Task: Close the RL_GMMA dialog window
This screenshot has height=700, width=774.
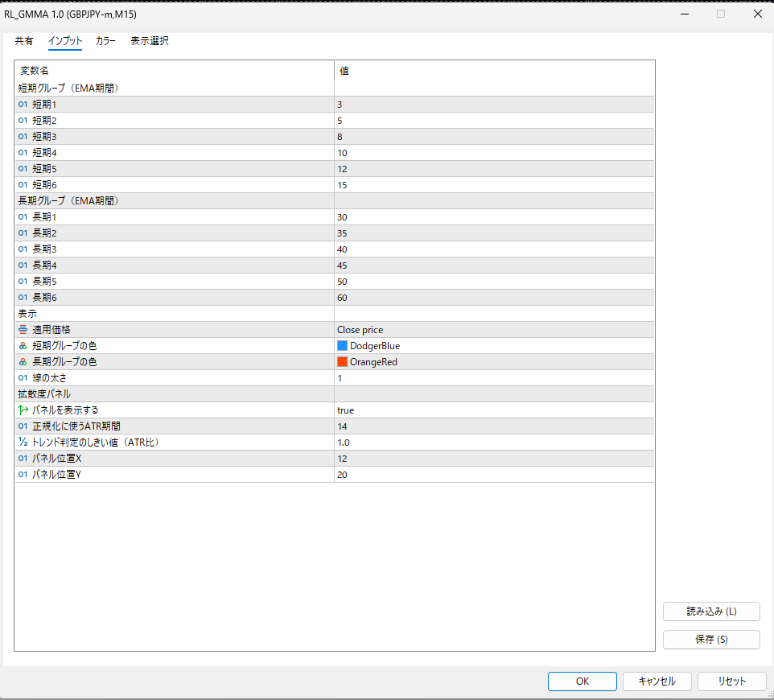Action: click(x=758, y=14)
